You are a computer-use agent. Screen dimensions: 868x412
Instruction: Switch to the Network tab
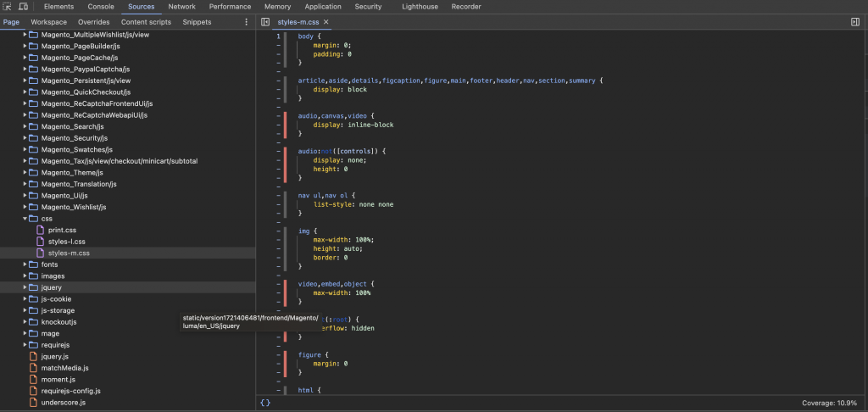[181, 6]
